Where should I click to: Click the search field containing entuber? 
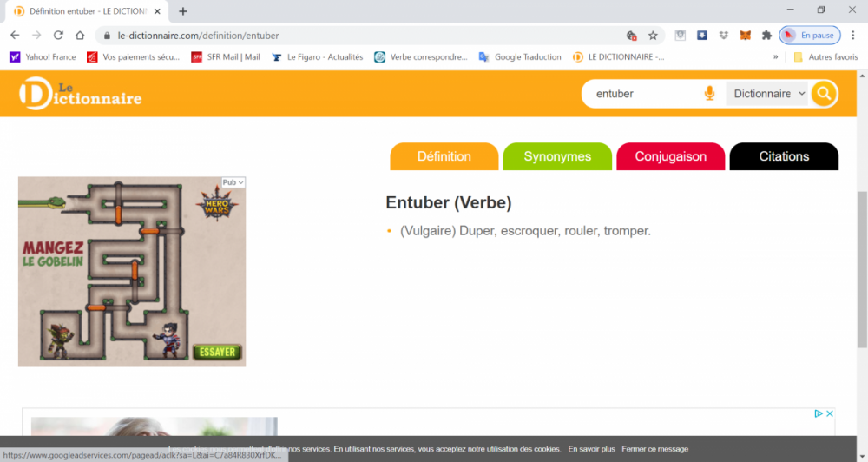pyautogui.click(x=642, y=94)
